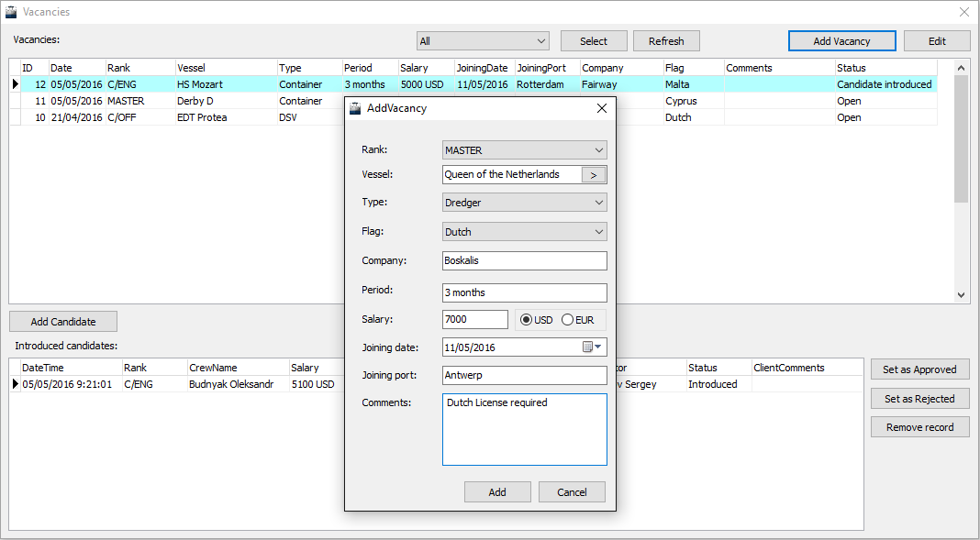The width and height of the screenshot is (980, 540).
Task: Select the EDT Protea vacancy row
Action: (473, 117)
